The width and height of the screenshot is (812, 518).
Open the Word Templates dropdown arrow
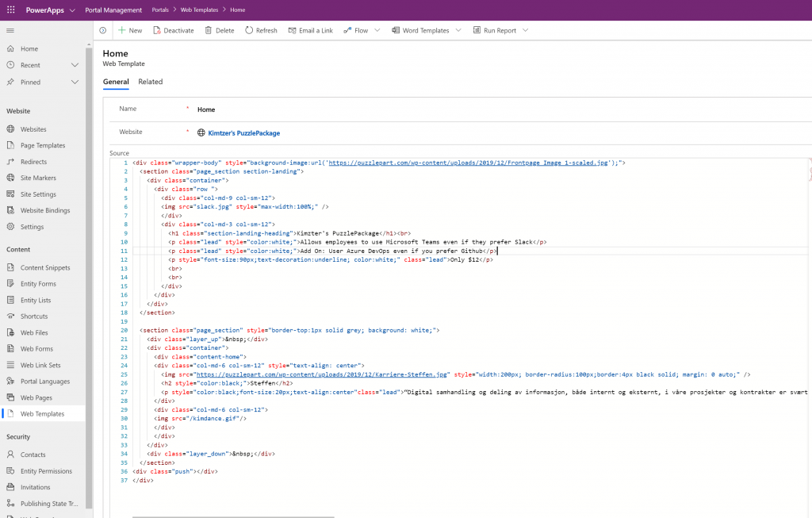(458, 31)
